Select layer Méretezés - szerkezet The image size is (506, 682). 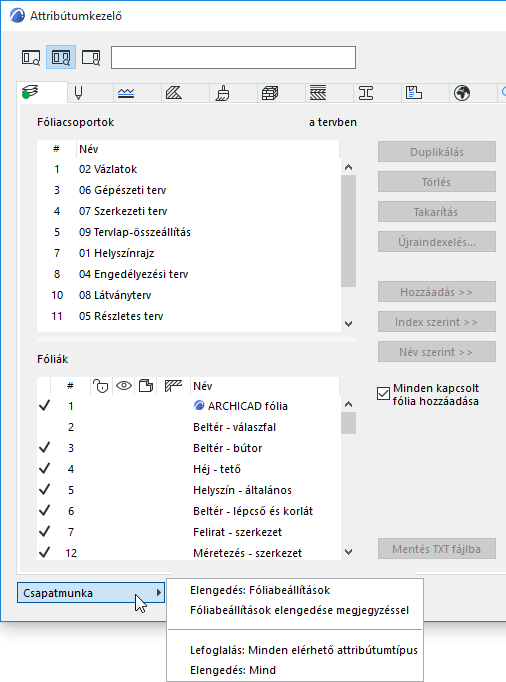tap(188, 552)
